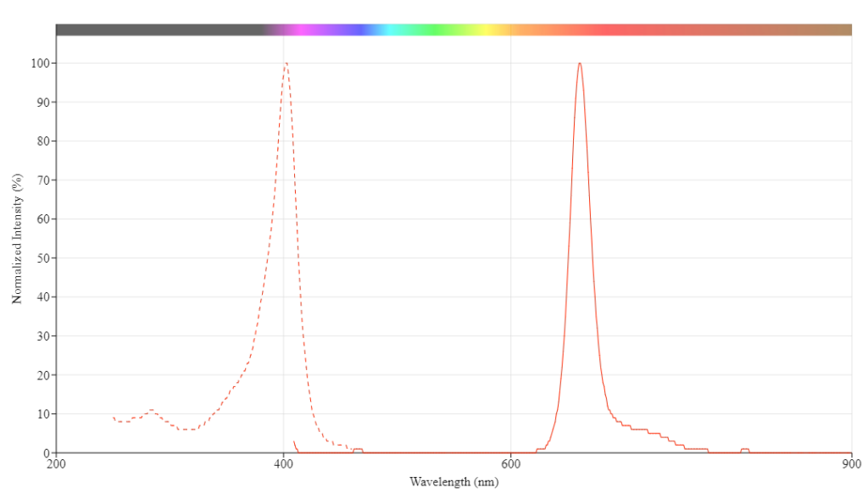Click the y-axis tick label '0'
Viewport: 868px width, 493px height.
[47, 453]
